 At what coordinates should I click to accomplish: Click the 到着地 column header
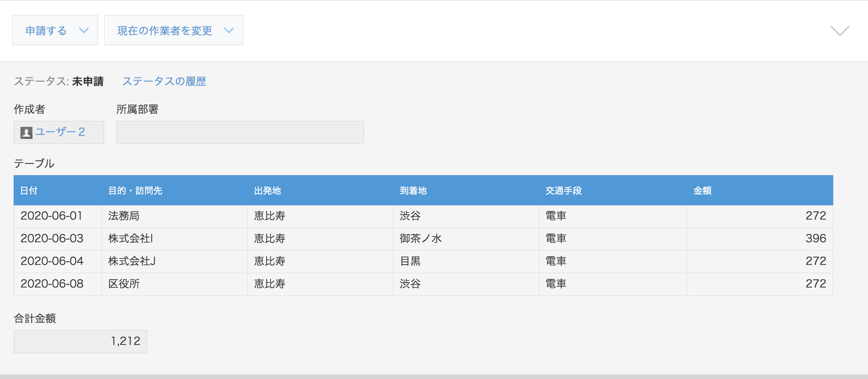pyautogui.click(x=466, y=190)
